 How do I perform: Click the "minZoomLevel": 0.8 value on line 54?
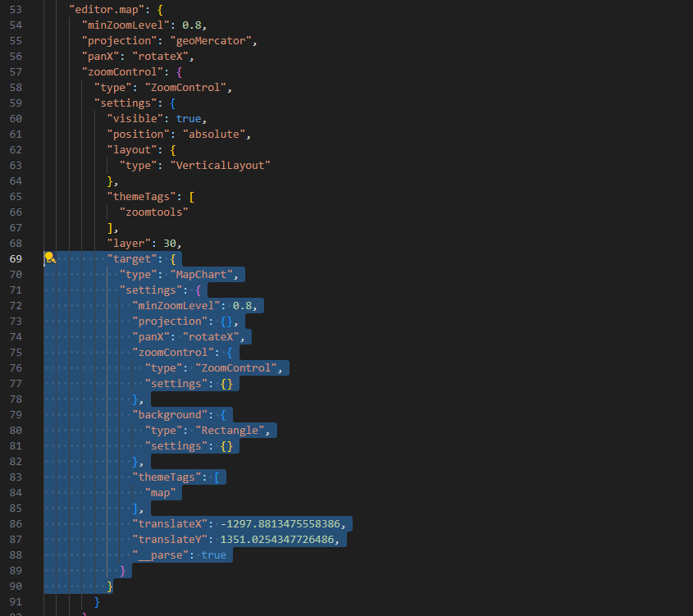point(190,25)
